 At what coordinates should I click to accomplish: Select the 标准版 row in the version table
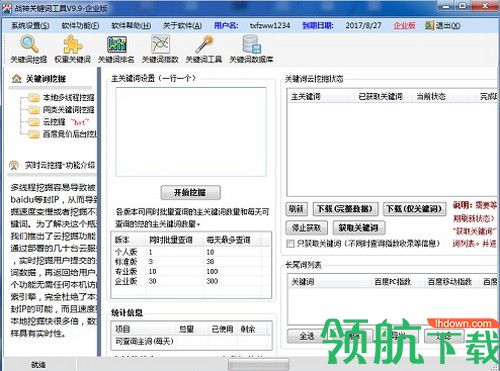tap(191, 262)
